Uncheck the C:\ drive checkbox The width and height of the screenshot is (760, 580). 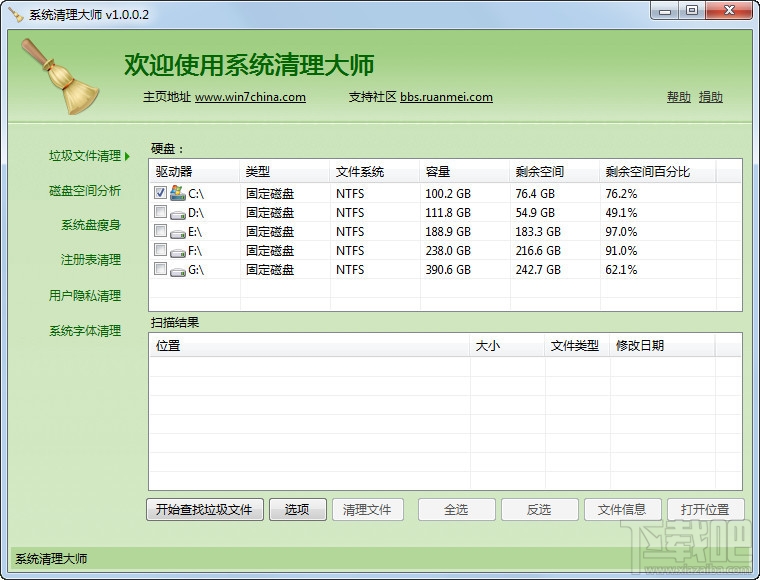pyautogui.click(x=160, y=192)
